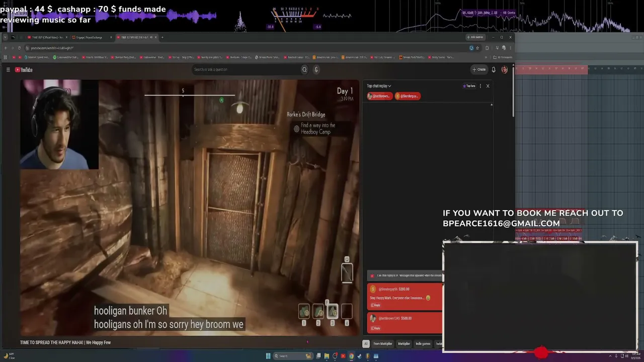The image size is (644, 362).
Task: Open the browser tab search dropdown
Action: pos(6,37)
